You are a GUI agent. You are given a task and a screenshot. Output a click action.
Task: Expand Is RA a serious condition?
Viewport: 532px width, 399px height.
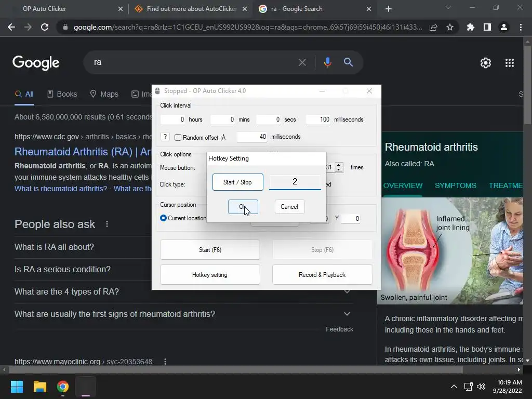(x=83, y=270)
